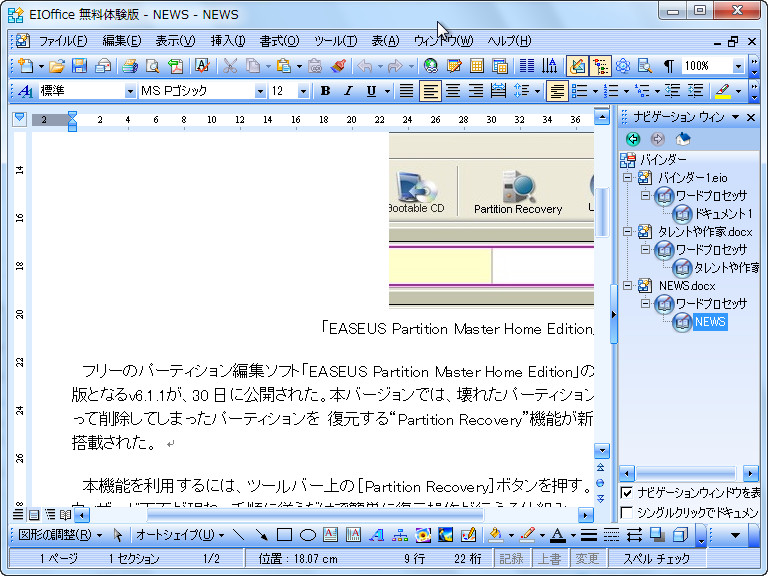Screen dimensions: 768x576
Task: Go back in the navigation window
Action: point(633,140)
